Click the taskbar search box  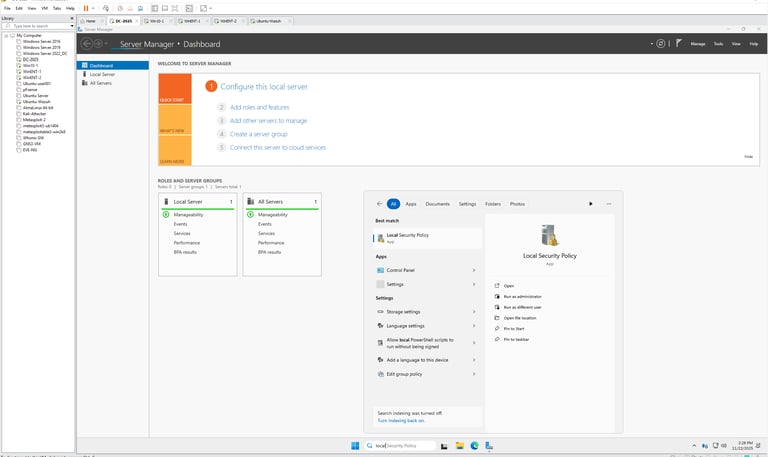coord(400,445)
